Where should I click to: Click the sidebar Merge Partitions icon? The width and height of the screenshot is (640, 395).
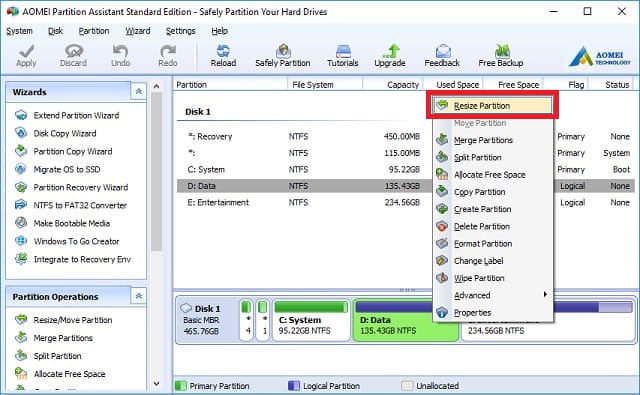[21, 338]
